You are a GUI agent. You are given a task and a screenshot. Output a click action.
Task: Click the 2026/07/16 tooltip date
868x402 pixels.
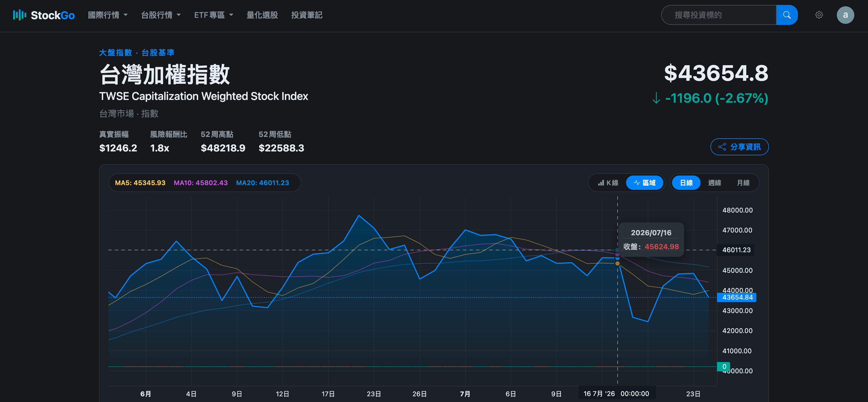[651, 233]
